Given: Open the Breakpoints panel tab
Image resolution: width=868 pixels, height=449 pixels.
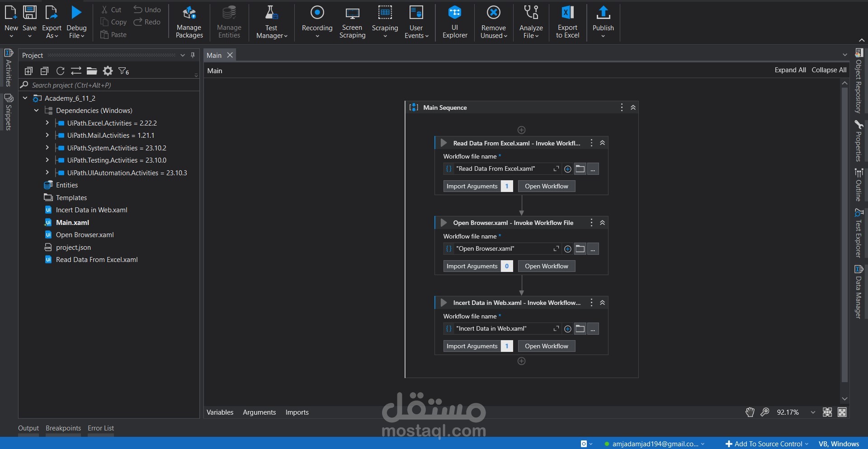Looking at the screenshot, I should pyautogui.click(x=63, y=428).
